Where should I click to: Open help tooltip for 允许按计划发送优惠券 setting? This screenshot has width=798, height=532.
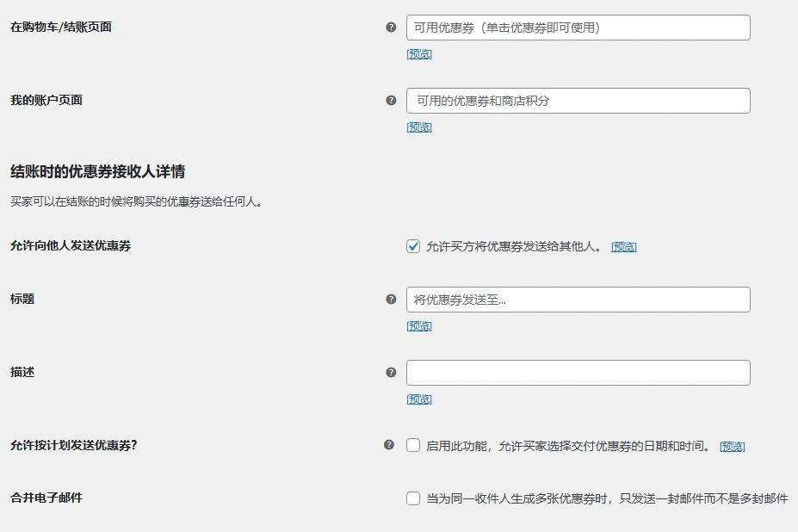(392, 445)
